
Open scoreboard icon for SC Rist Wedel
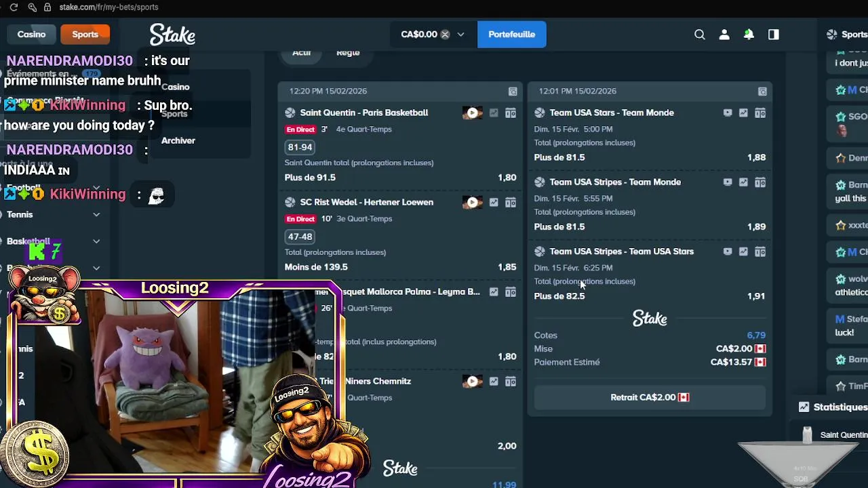pyautogui.click(x=511, y=203)
